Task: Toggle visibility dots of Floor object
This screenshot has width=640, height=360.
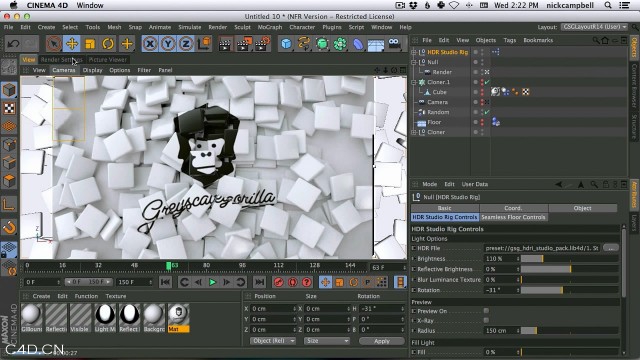Action: coord(482,122)
